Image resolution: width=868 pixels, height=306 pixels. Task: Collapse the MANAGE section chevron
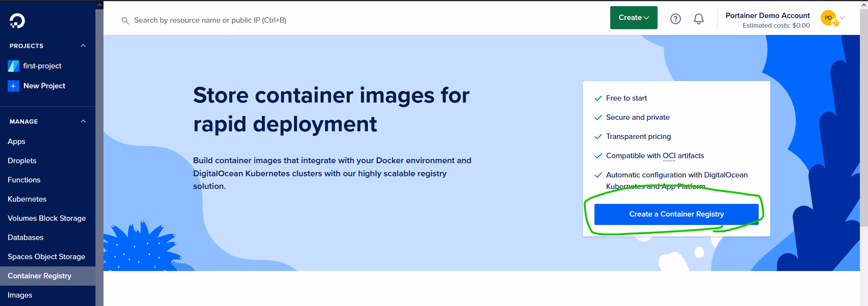tap(83, 121)
